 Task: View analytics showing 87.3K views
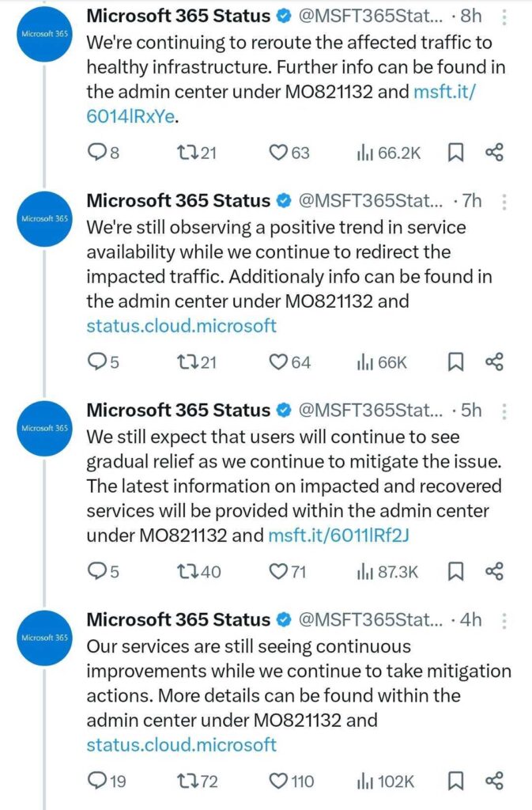[387, 571]
